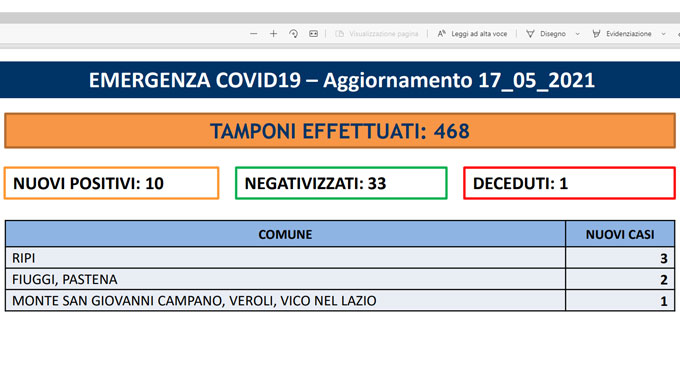Image resolution: width=680 pixels, height=383 pixels.
Task: Click the zoom in plus icon
Action: (273, 34)
